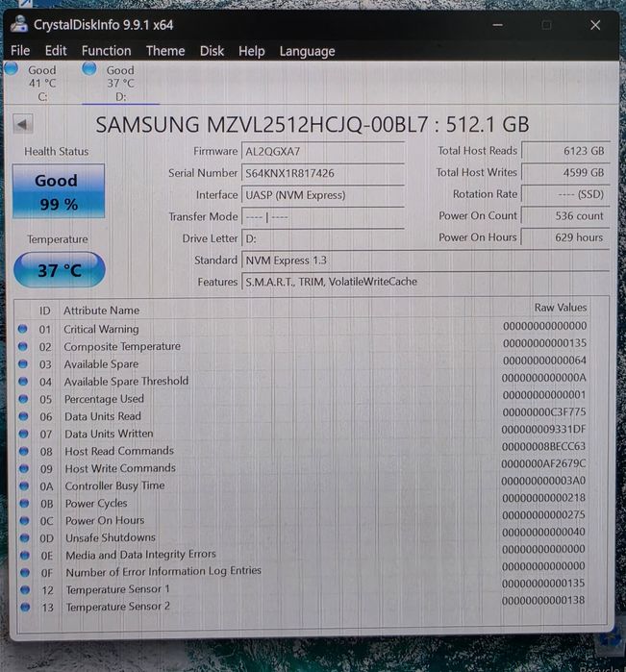Click the Power On Count value 536 count
626x672 pixels.
point(565,215)
